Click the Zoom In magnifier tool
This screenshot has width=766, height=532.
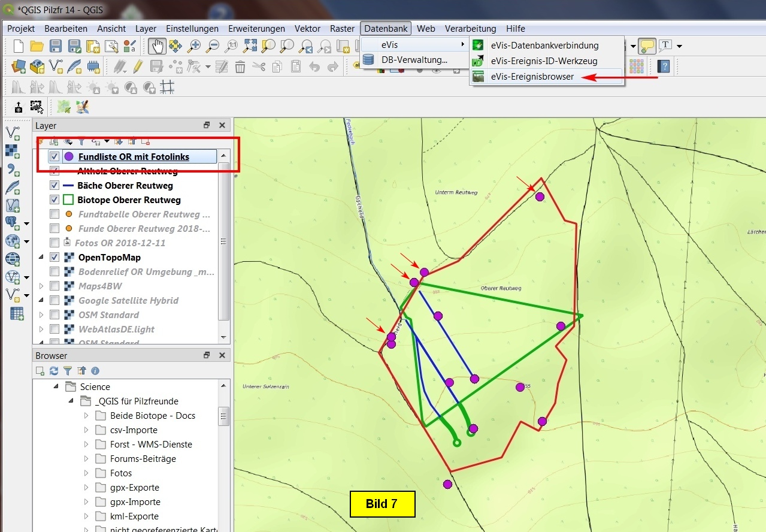[x=194, y=46]
